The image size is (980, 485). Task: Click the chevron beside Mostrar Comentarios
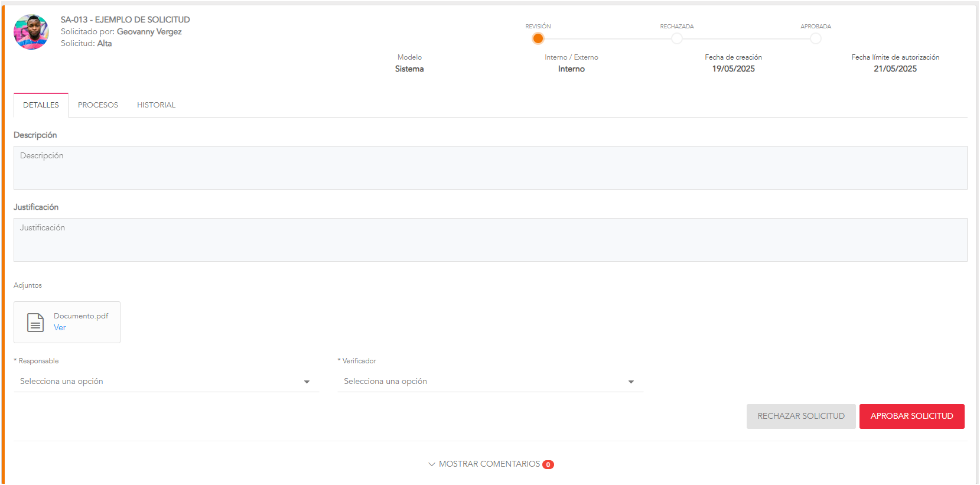[432, 464]
